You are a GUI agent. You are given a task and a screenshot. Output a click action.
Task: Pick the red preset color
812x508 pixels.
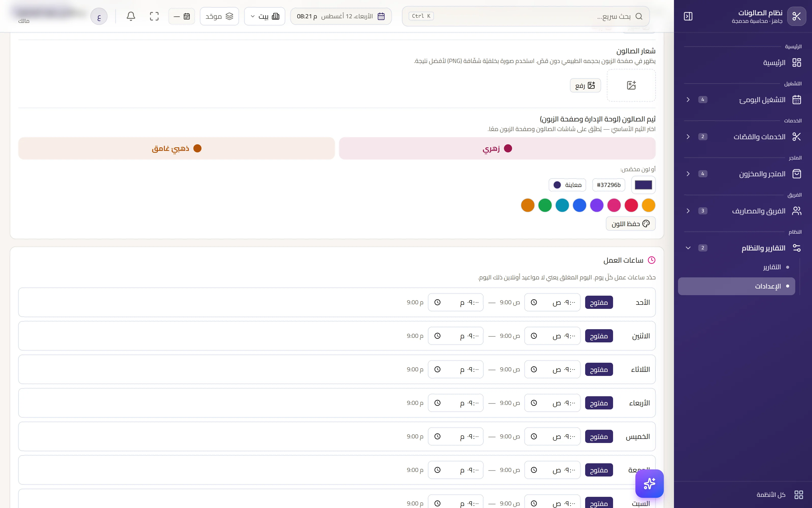pos(631,205)
